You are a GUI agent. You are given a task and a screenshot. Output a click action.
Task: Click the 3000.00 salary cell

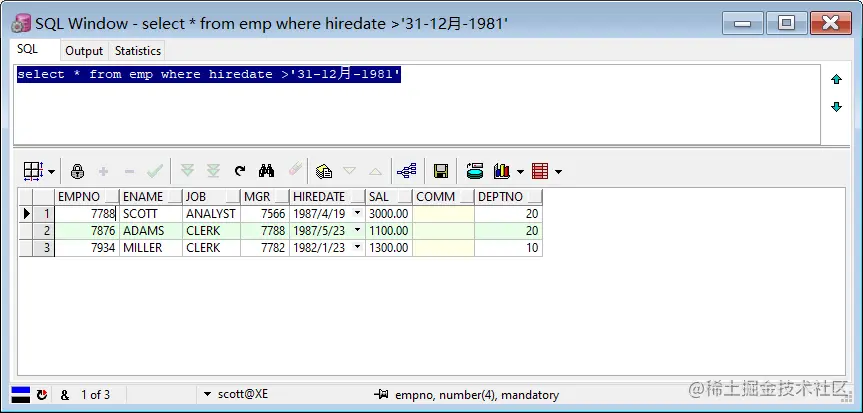[389, 214]
